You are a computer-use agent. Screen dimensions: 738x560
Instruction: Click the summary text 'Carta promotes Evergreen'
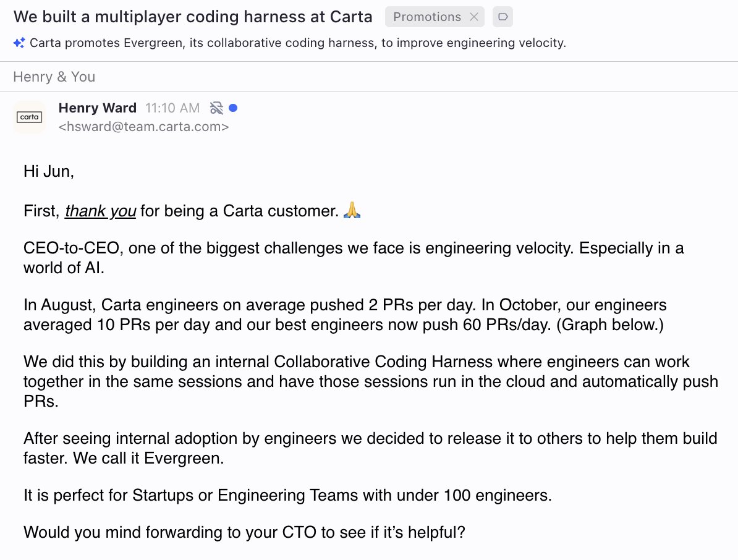(x=106, y=43)
